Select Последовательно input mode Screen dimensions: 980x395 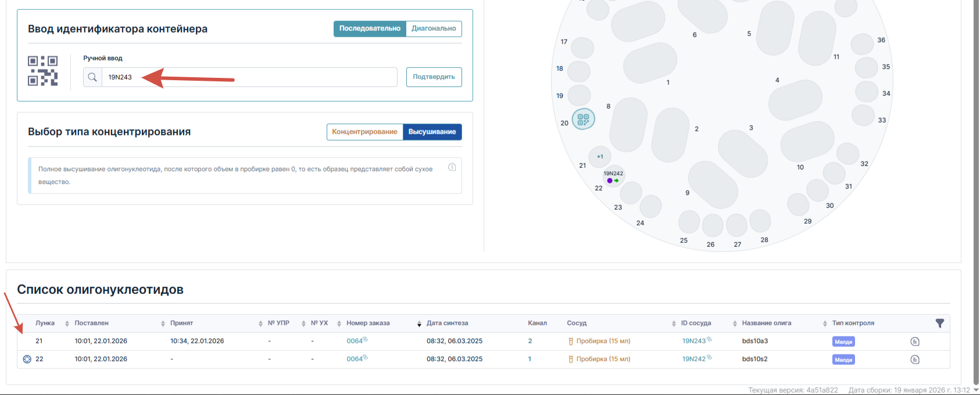(x=370, y=28)
